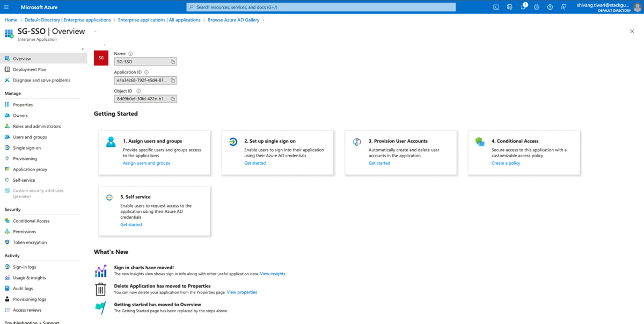Screen dimensions: 644x324
Task: Open the user account menu
Action: (x=612, y=7)
